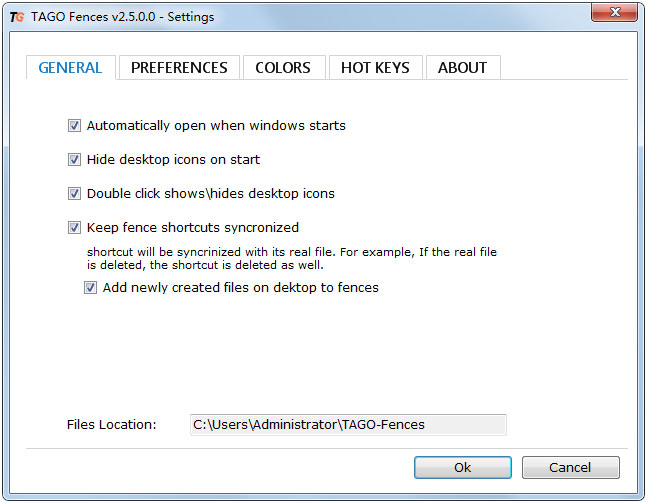Toggle Double click shows\hides desktop icons checkbox
This screenshot has width=648, height=503.
point(74,193)
